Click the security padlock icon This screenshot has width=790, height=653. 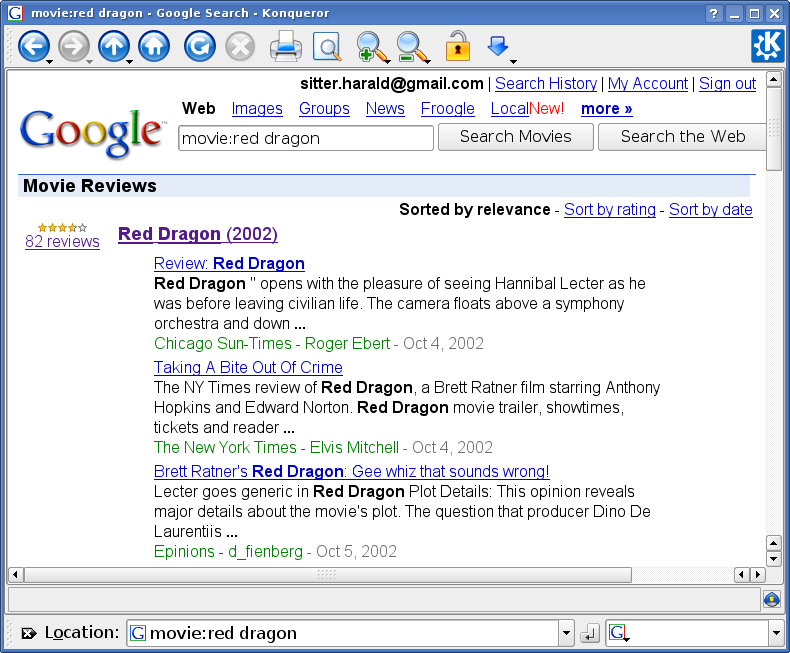tap(457, 46)
